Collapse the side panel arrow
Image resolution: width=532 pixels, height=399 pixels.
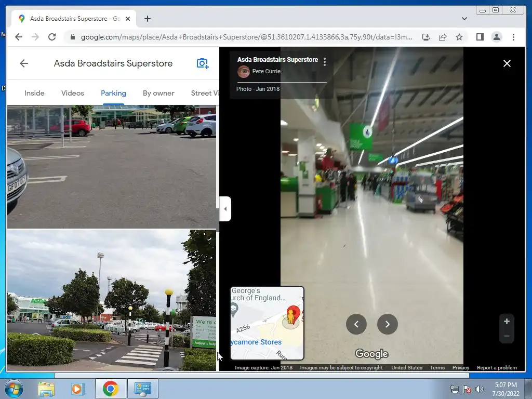[x=225, y=209]
